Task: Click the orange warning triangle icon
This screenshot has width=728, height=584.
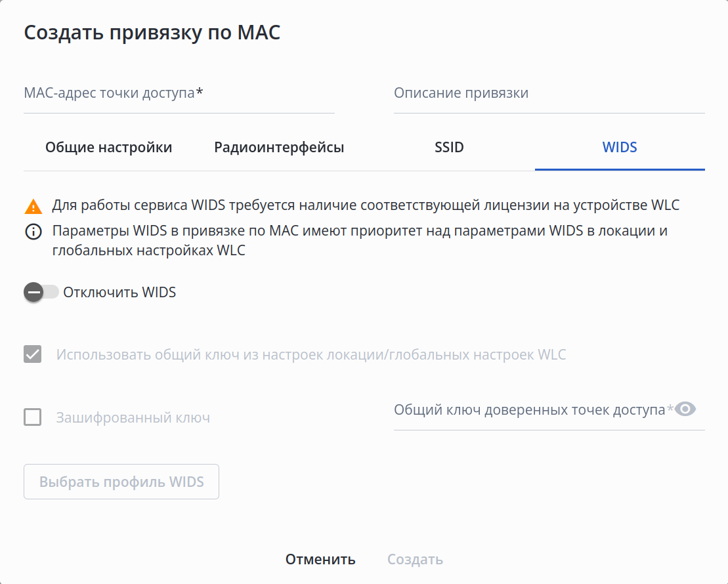Action: coord(33,207)
